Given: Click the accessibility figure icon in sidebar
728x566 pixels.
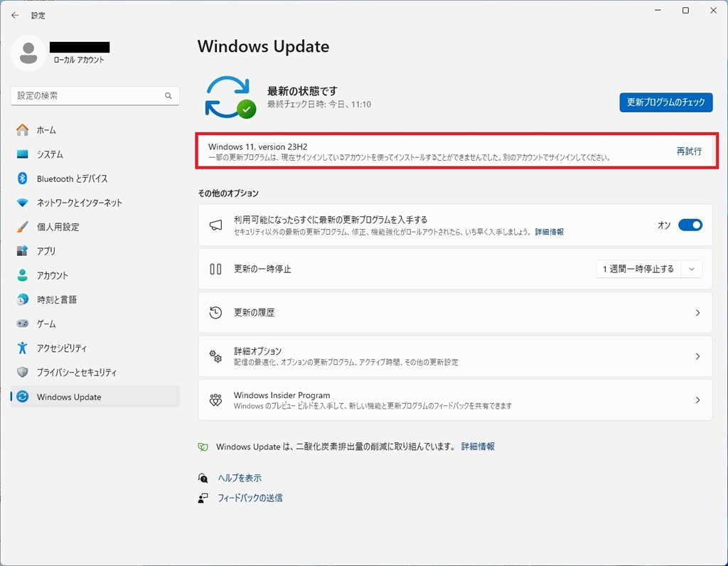Looking at the screenshot, I should tap(22, 348).
